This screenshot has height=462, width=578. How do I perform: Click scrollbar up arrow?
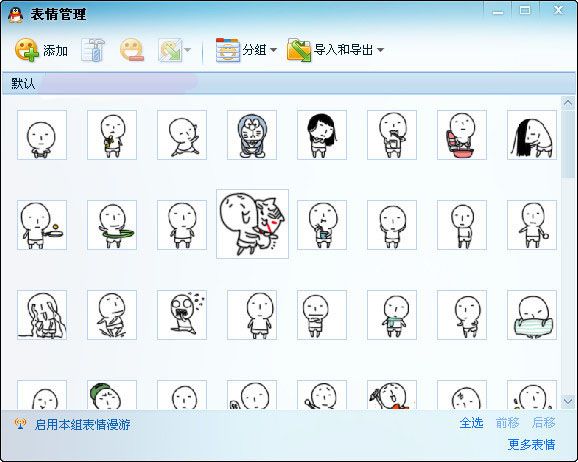click(567, 103)
